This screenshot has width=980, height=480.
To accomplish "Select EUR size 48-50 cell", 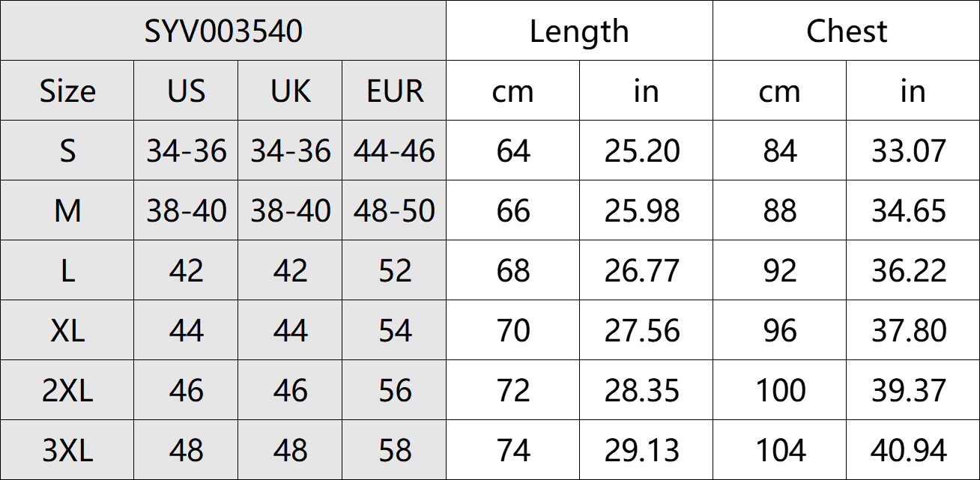I will point(394,211).
